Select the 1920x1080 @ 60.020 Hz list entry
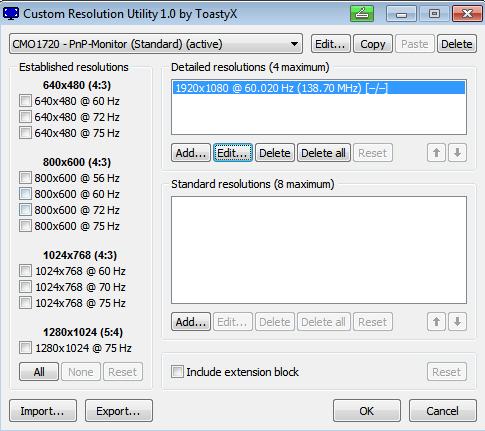This screenshot has width=485, height=431. [x=319, y=88]
